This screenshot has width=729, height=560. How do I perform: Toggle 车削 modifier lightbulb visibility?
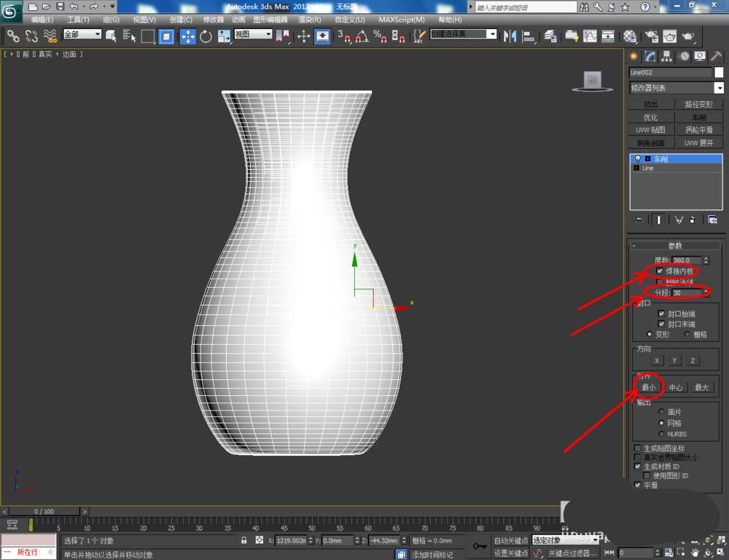click(638, 159)
